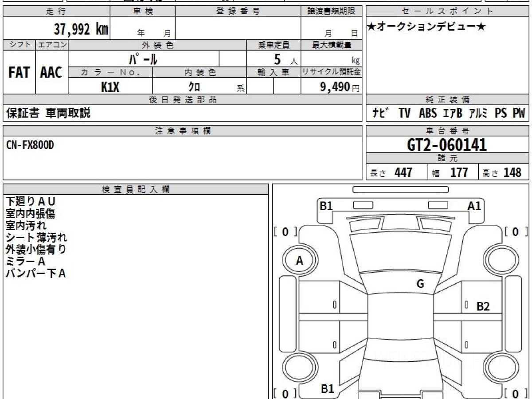Select the color code K1X
The image size is (532, 399).
pyautogui.click(x=110, y=87)
